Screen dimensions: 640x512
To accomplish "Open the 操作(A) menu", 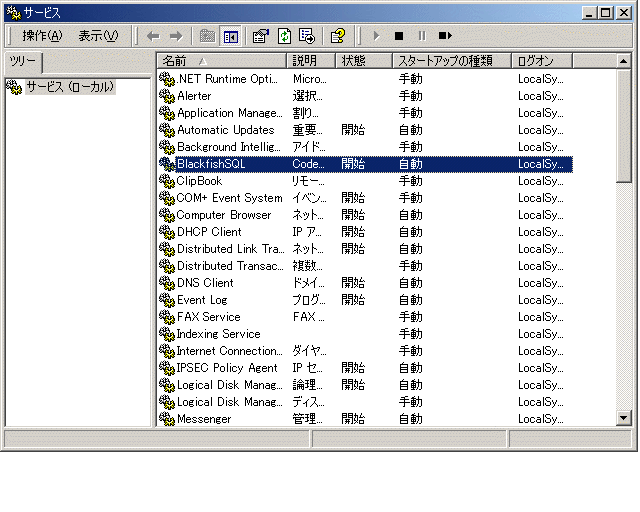I will pos(42,36).
